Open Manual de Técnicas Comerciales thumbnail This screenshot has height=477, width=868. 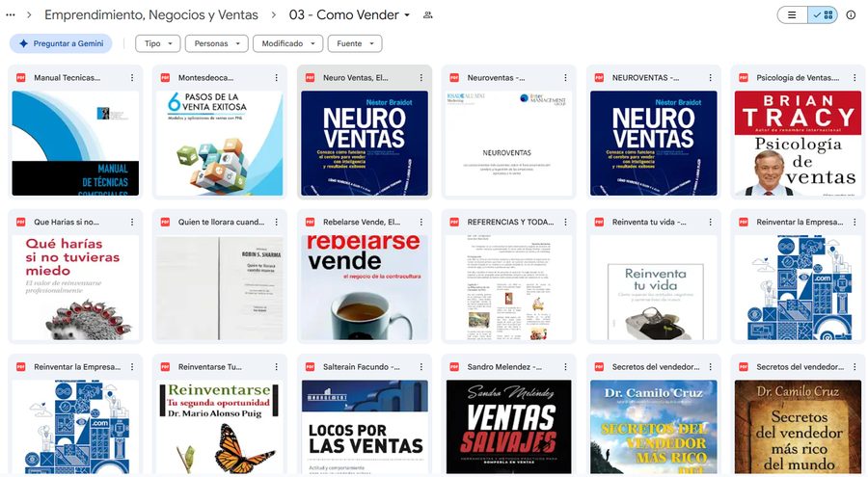[75, 143]
